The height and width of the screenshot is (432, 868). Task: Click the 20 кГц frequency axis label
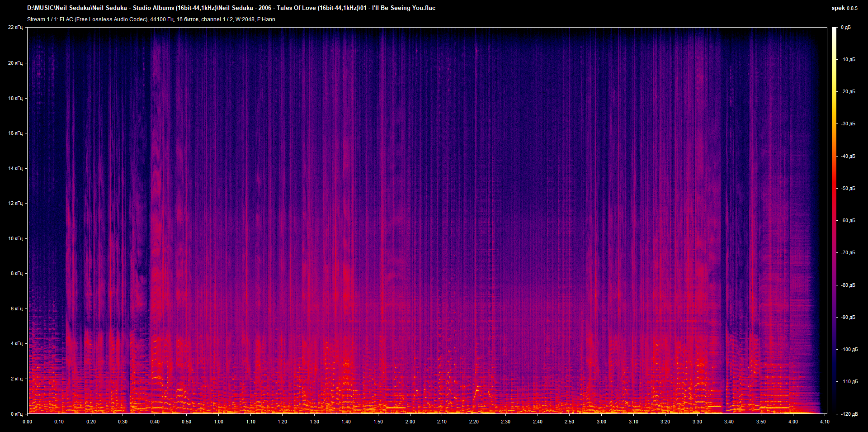pyautogui.click(x=15, y=63)
